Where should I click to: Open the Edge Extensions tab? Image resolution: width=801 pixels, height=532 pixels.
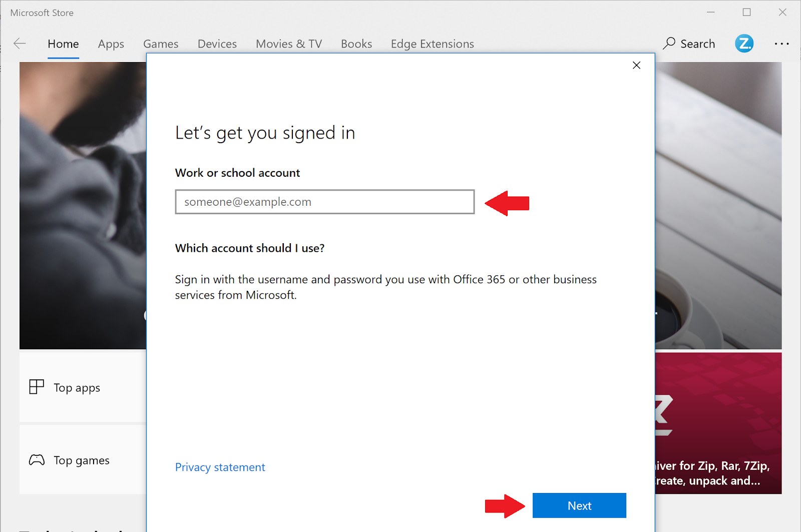(x=432, y=44)
